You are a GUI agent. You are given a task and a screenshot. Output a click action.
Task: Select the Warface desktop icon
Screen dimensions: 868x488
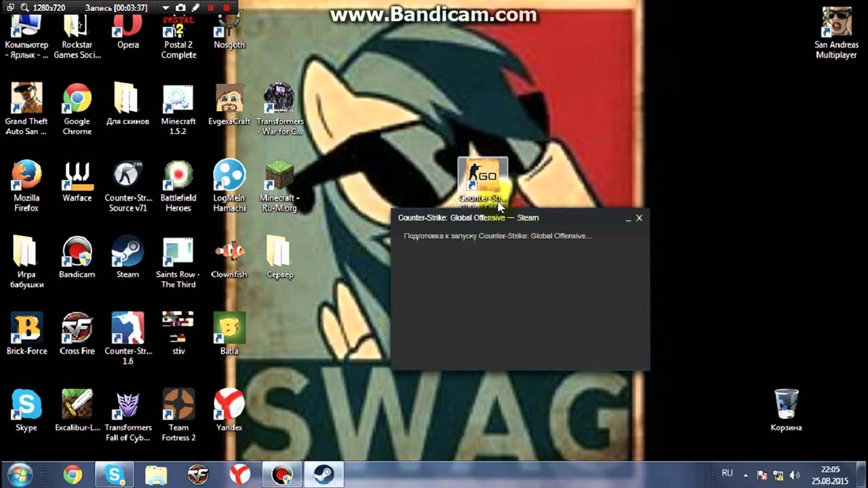click(77, 181)
